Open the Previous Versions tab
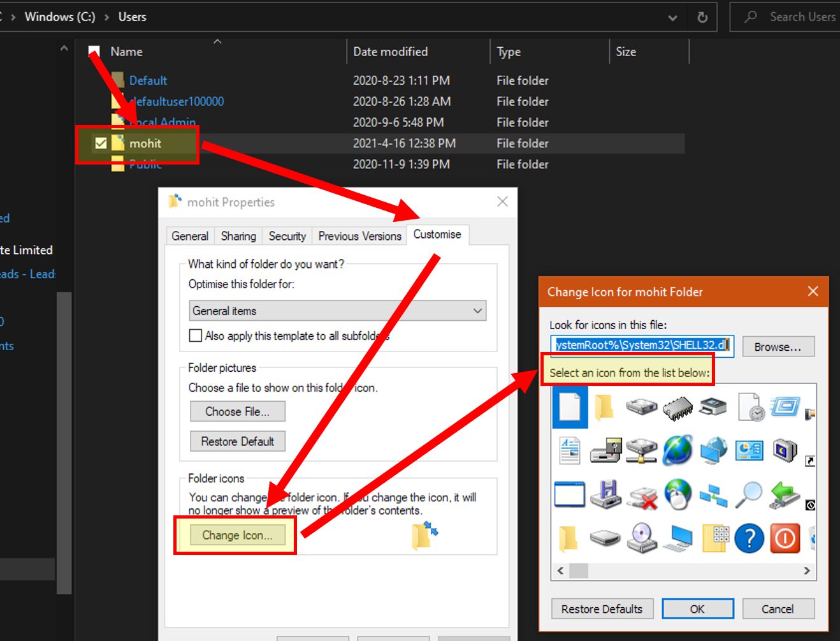840x641 pixels. (359, 236)
